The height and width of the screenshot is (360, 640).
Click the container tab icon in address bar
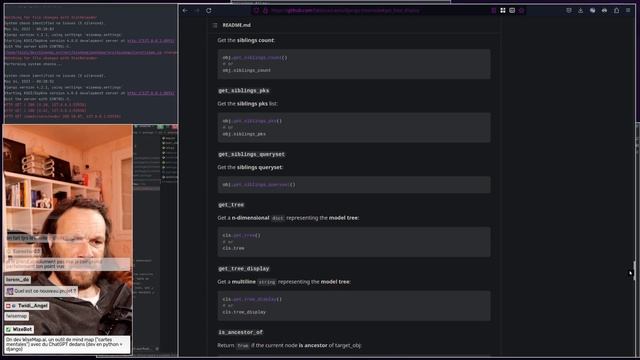point(512,11)
